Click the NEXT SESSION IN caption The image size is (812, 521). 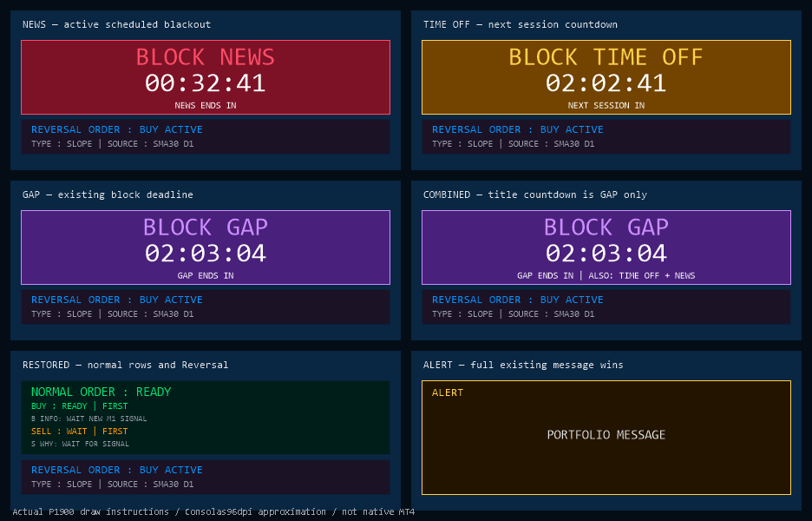pyautogui.click(x=606, y=105)
